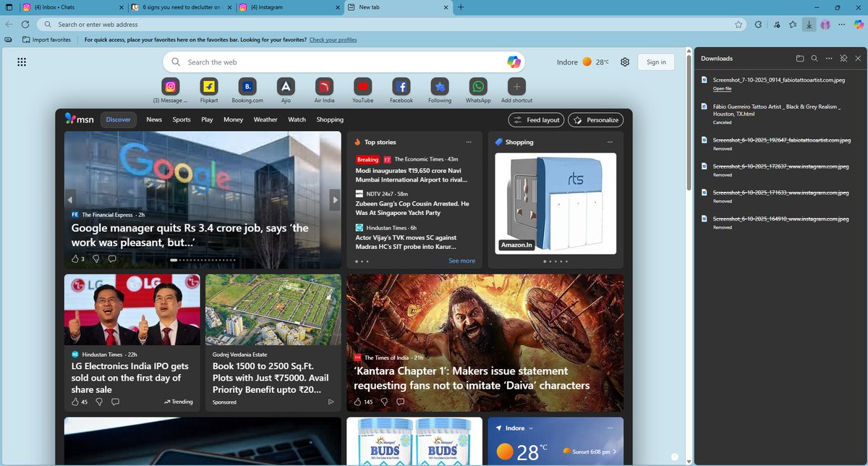Screen dimensions: 868x466
Task: Dislike the Google manager article
Action: coord(96,258)
